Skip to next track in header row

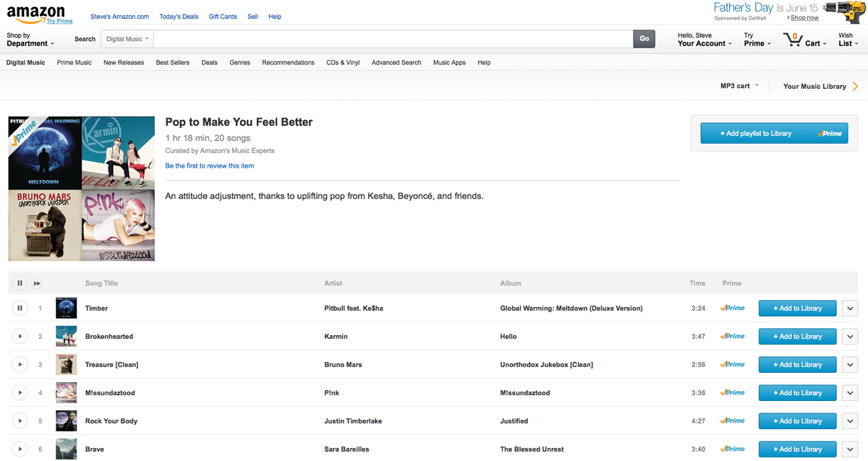tap(37, 283)
